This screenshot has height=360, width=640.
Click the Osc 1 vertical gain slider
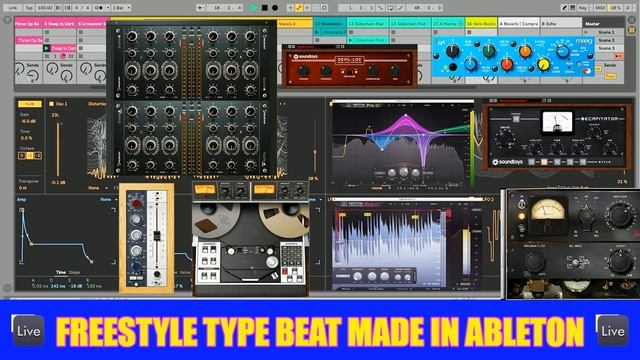(58, 149)
